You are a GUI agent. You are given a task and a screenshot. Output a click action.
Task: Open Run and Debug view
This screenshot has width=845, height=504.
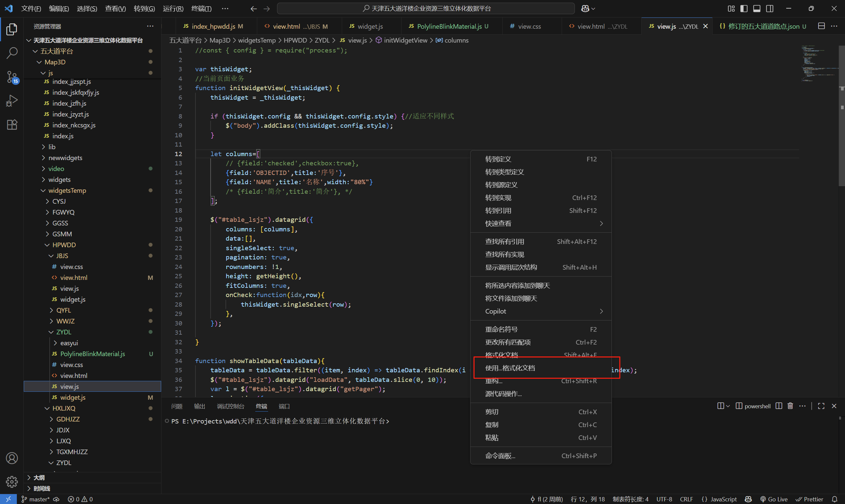(x=12, y=101)
